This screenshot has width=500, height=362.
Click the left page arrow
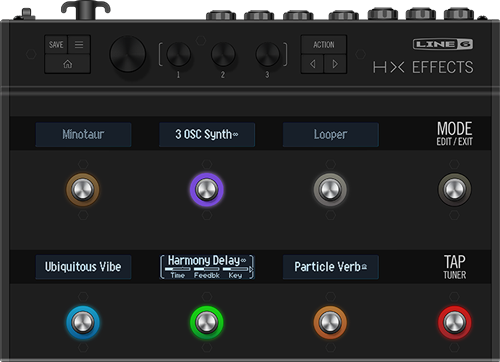click(x=312, y=64)
